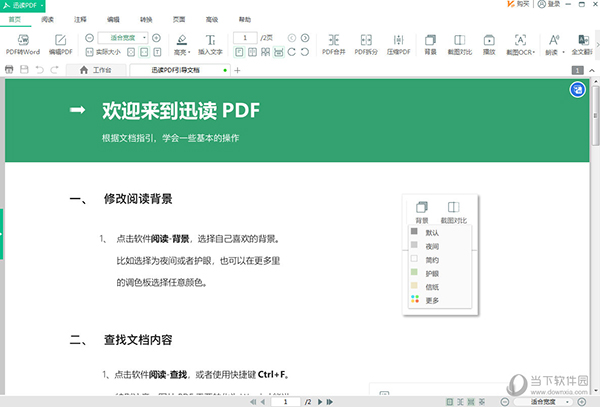Switch to the 首页 ribbon tab
This screenshot has height=407, width=600.
pyautogui.click(x=15, y=20)
